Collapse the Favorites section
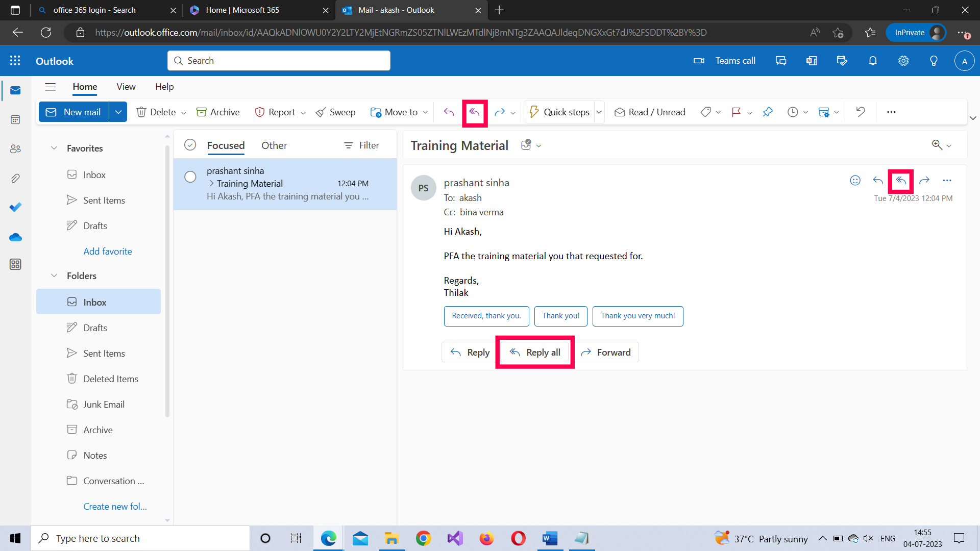 pyautogui.click(x=54, y=148)
